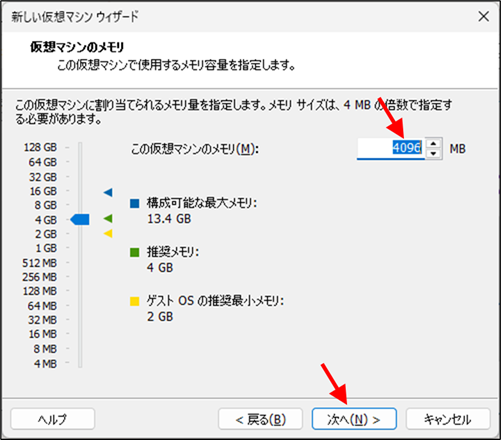Click the blue square legend icon
This screenshot has width=501, height=440.
click(x=135, y=203)
